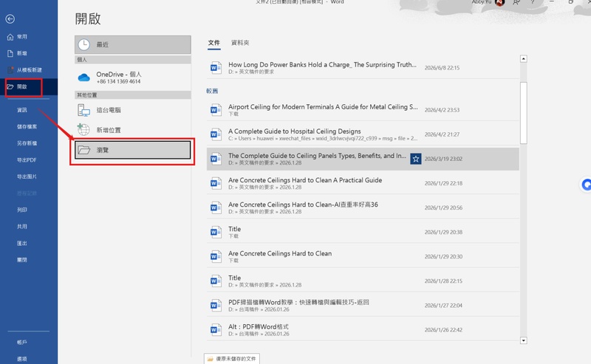Click Word icon beside Airport Ceiling for Modern Terminals
The image size is (591, 364).
[x=216, y=110]
